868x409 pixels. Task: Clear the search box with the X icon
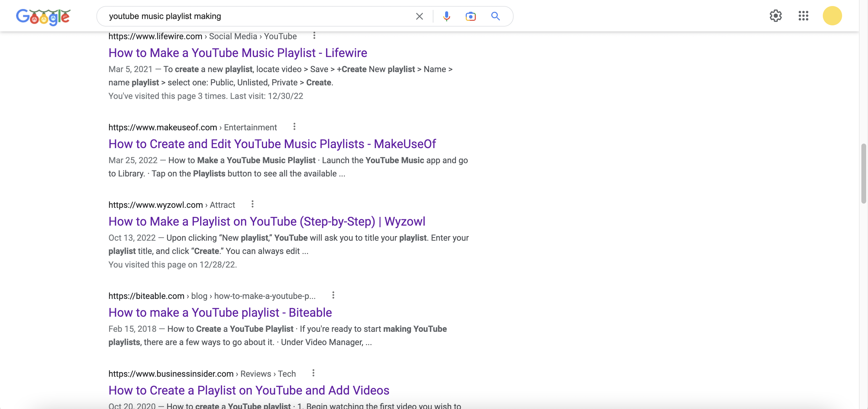[419, 16]
